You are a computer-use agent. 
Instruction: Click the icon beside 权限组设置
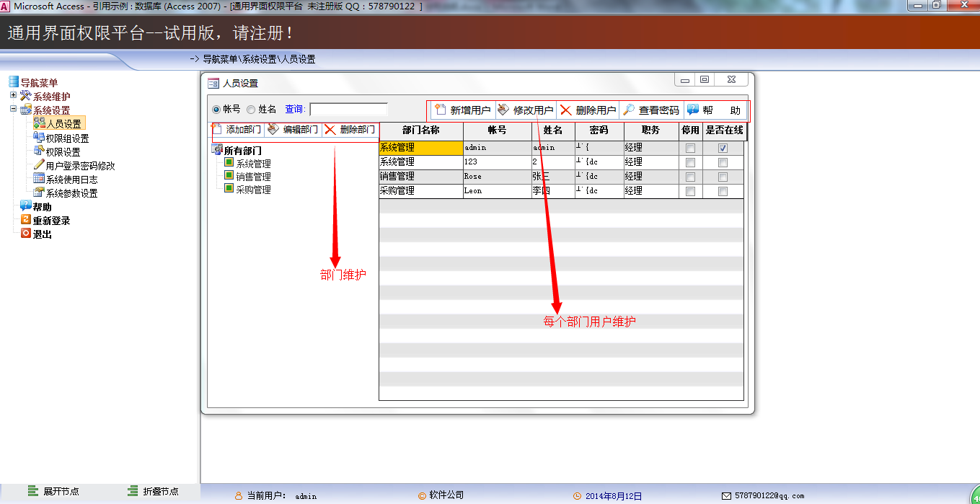39,138
